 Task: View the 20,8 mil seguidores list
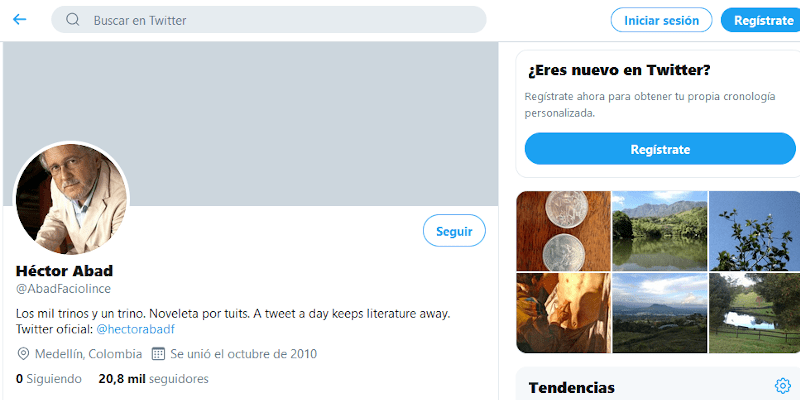[x=153, y=379]
